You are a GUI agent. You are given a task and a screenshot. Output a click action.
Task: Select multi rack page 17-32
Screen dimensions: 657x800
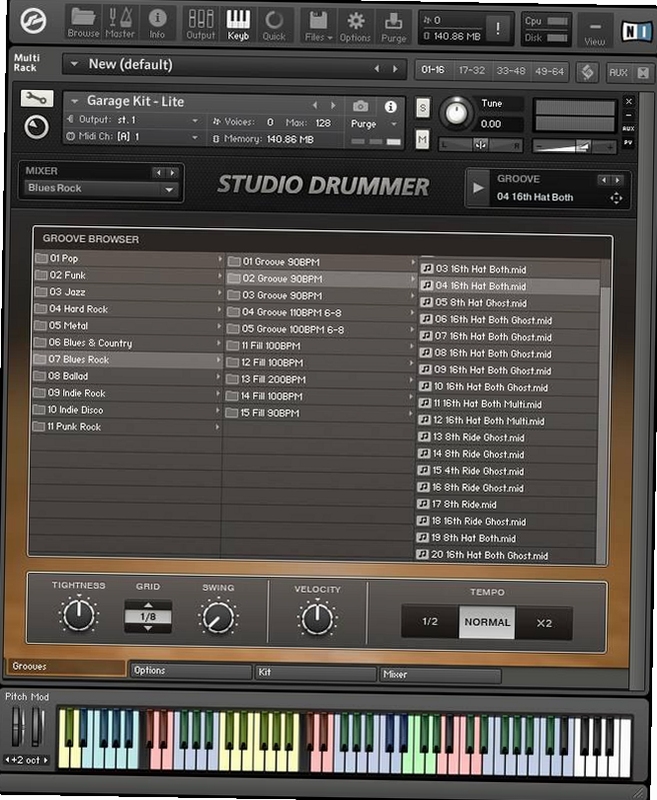471,70
